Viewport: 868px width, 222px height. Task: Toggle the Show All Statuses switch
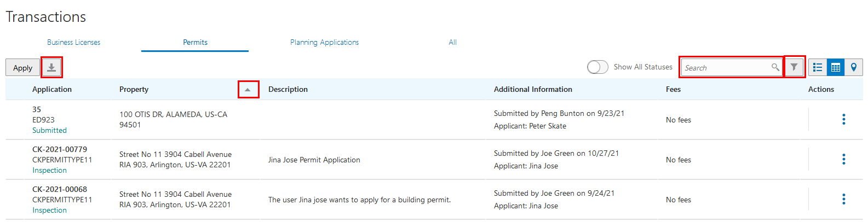[x=597, y=67]
